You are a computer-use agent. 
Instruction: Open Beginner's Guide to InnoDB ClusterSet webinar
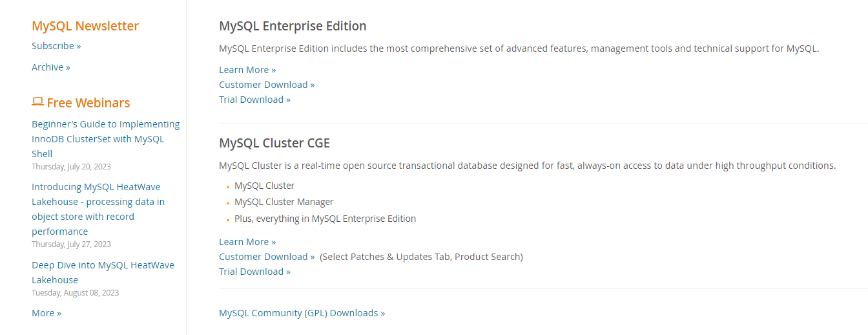(x=106, y=139)
